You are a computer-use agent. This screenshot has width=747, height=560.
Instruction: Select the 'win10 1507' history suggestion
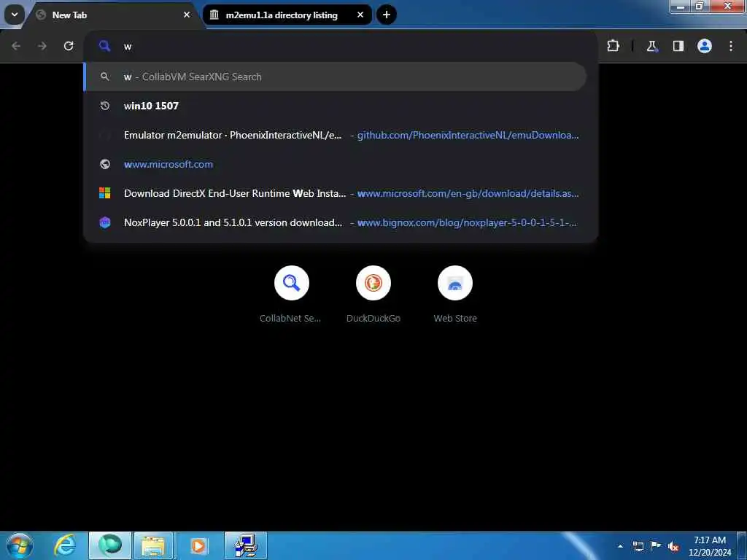(336, 106)
